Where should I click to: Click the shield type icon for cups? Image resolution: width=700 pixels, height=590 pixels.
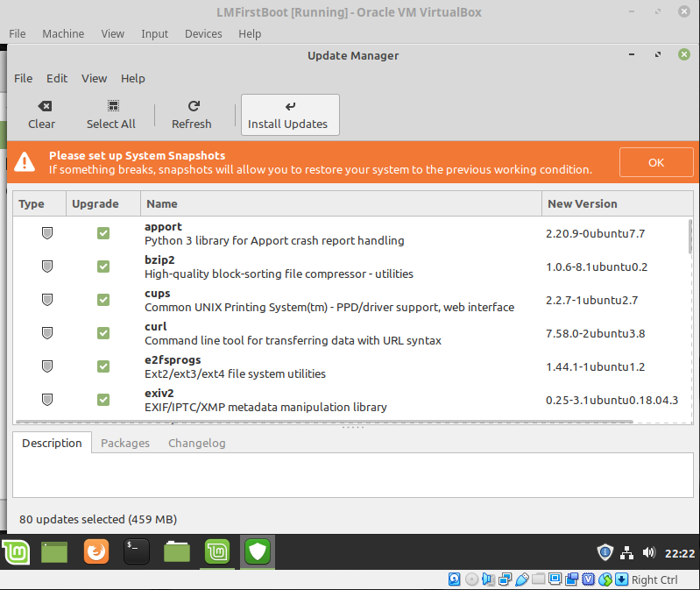point(47,300)
